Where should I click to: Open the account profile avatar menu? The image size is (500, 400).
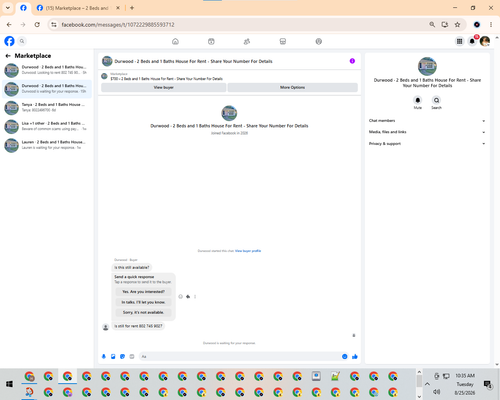tap(485, 41)
